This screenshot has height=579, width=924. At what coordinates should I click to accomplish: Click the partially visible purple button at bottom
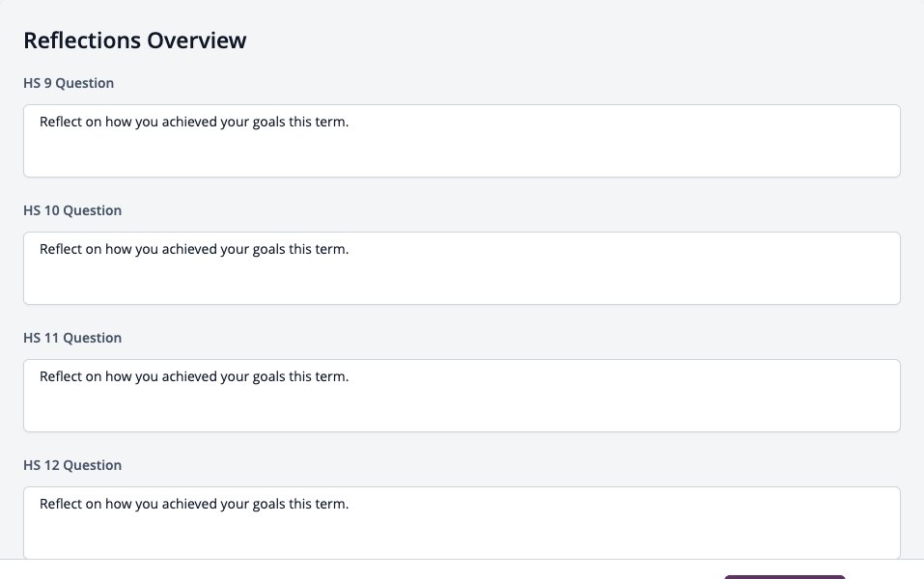[x=784, y=577]
